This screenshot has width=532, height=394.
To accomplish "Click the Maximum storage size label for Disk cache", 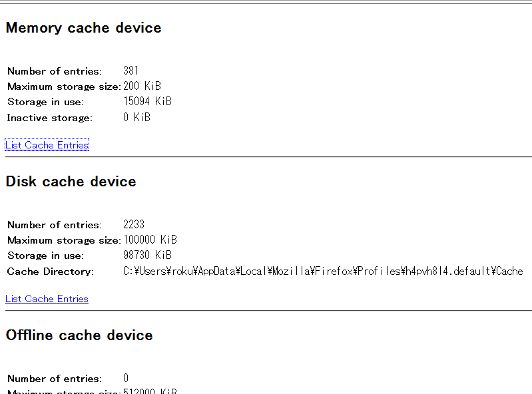I will click(64, 240).
